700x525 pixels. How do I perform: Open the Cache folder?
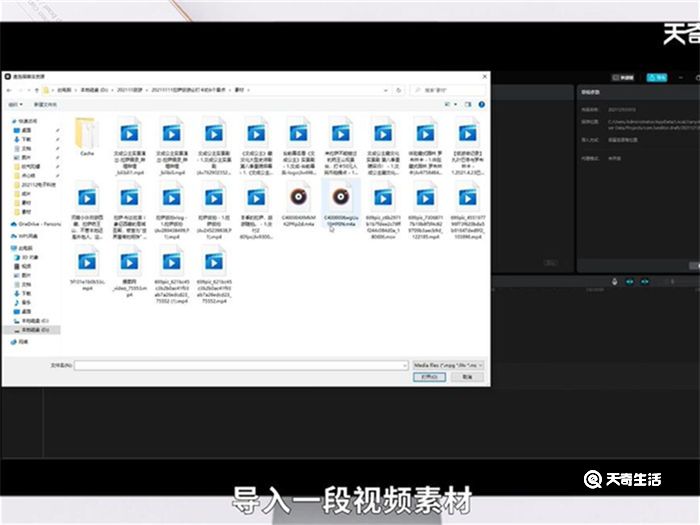click(87, 137)
